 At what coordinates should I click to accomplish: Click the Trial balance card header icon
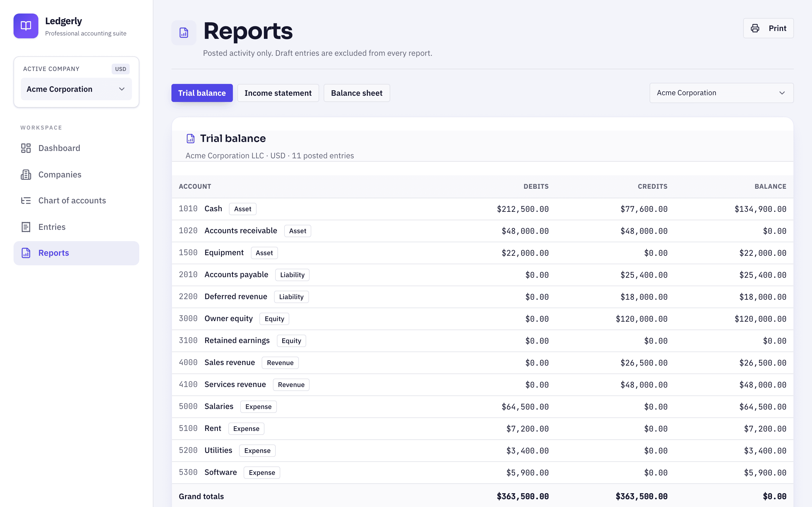click(x=191, y=139)
